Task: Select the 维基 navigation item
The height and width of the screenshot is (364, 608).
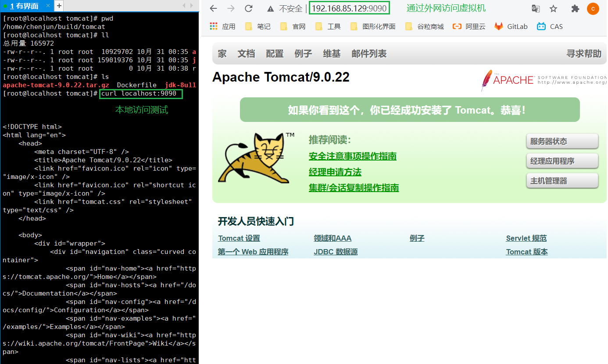Action: (x=332, y=54)
